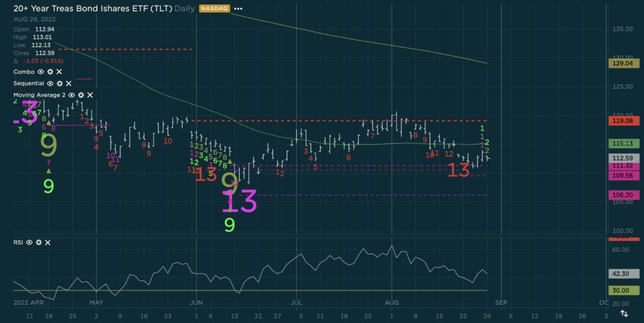Click the up-down arrows icon at bottom right
This screenshot has width=644, height=323.
click(625, 314)
